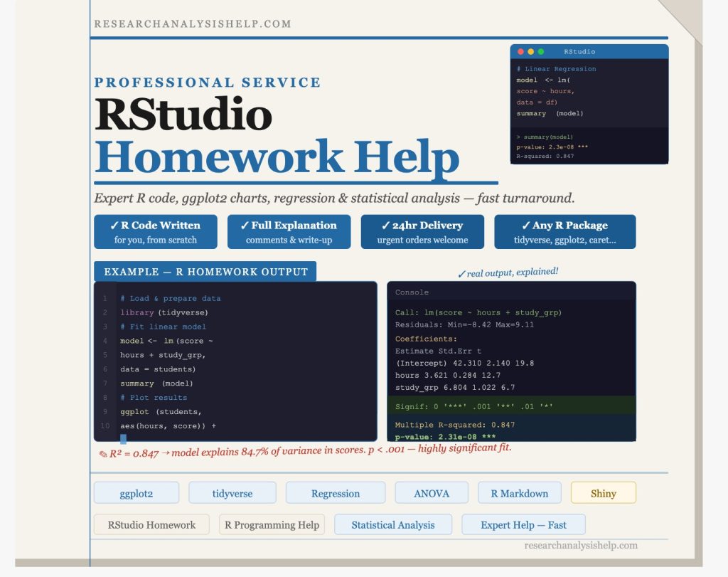This screenshot has width=728, height=577.
Task: Click the large black 'RStudio' headline
Action: click(x=183, y=114)
